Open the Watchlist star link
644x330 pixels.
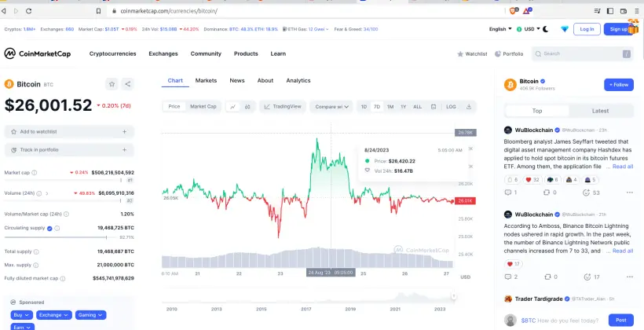472,54
